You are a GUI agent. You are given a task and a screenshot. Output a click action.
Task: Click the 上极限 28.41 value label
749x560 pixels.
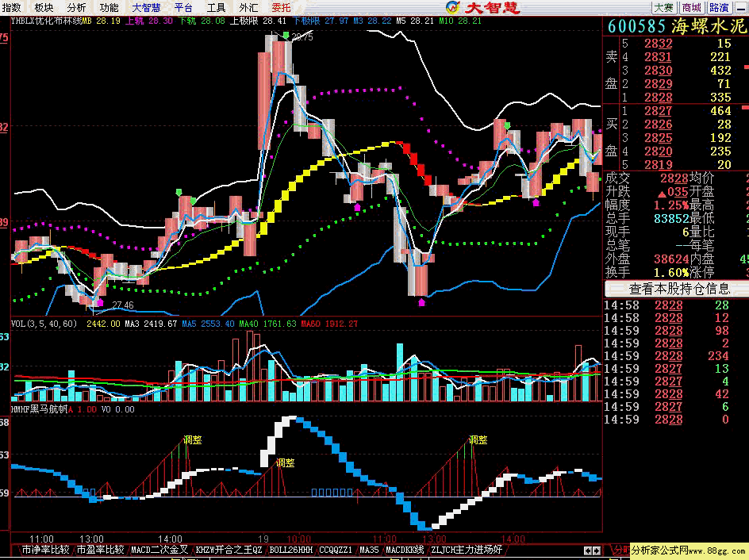pyautogui.click(x=258, y=21)
